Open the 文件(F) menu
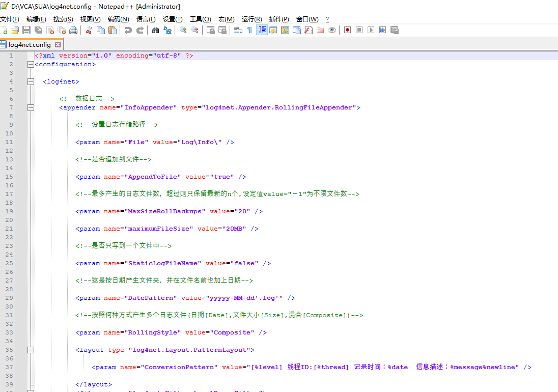 10,19
